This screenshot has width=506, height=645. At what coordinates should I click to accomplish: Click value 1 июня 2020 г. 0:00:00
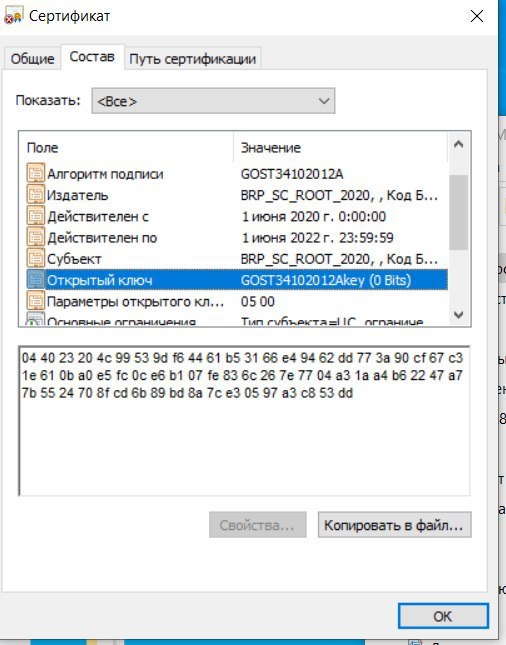313,216
